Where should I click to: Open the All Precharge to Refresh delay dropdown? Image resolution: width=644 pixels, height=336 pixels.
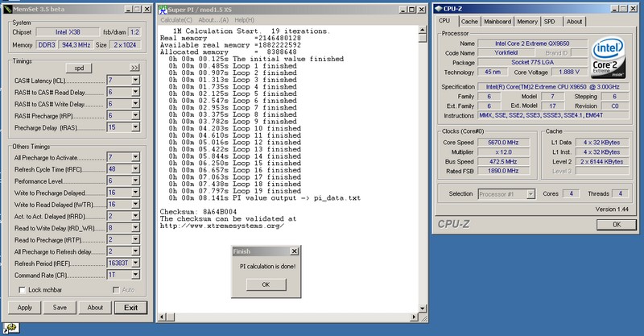point(135,251)
